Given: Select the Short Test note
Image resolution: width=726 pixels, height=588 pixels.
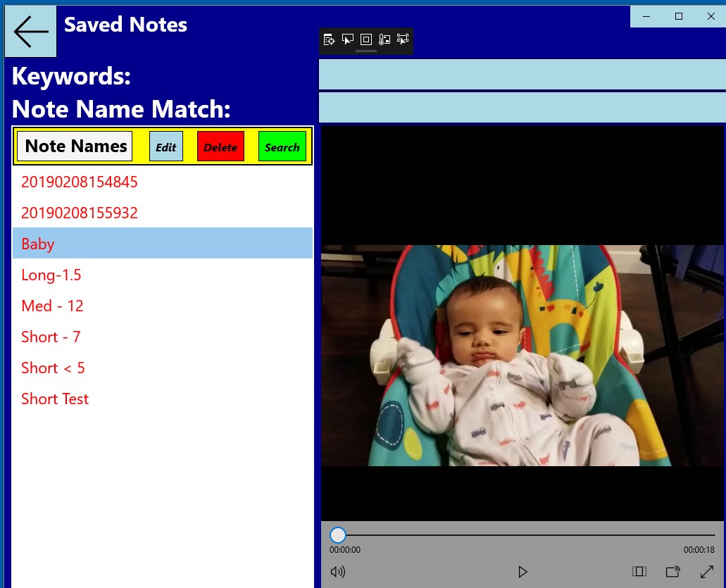Looking at the screenshot, I should pyautogui.click(x=163, y=398).
